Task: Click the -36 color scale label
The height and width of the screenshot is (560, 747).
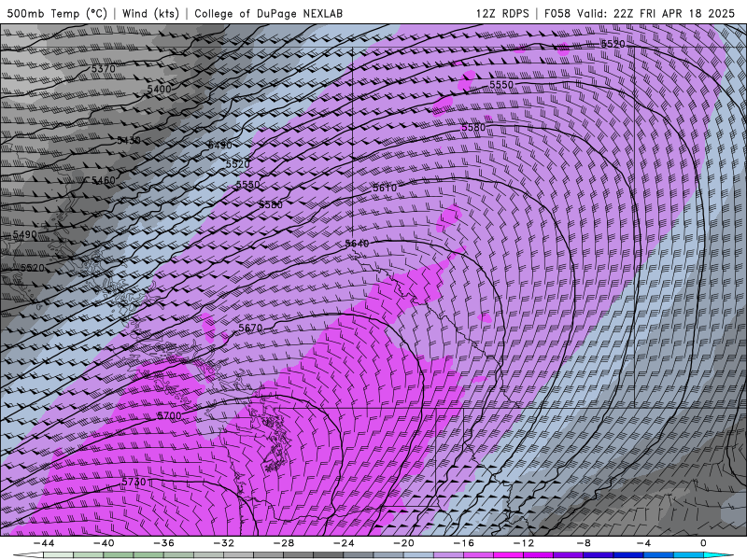Action: pos(163,543)
